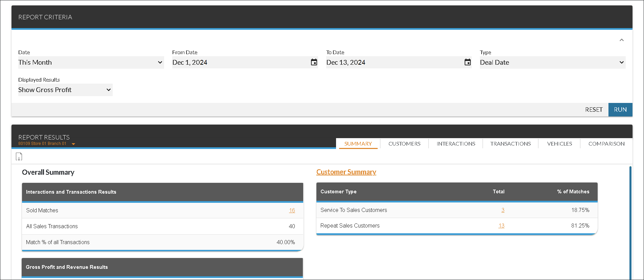This screenshot has width=644, height=280.
Task: Click Service To Sales Customers total link
Action: click(x=503, y=210)
